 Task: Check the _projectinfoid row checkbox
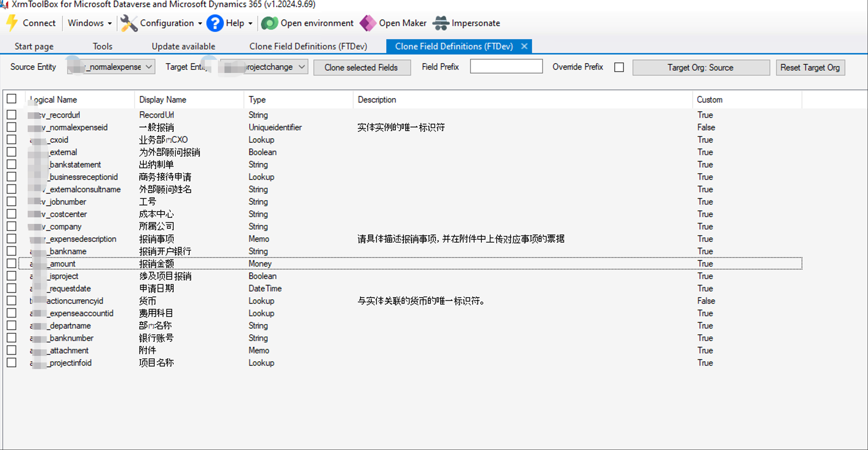point(12,362)
